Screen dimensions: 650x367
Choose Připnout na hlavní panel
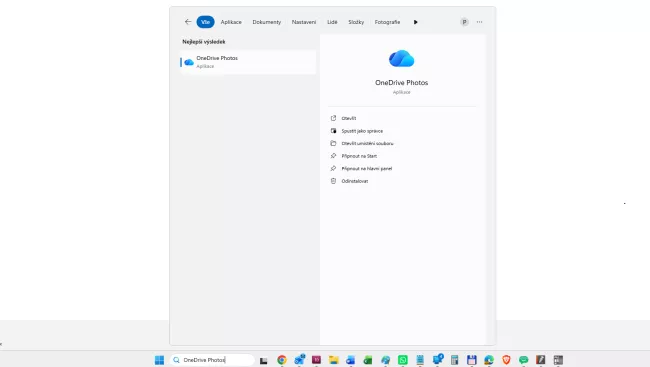click(366, 168)
